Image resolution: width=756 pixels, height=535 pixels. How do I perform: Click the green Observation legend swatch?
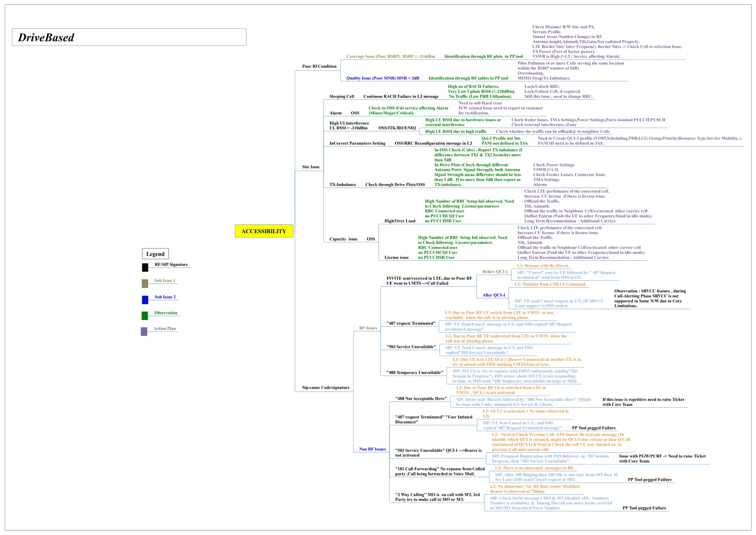pyautogui.click(x=145, y=316)
